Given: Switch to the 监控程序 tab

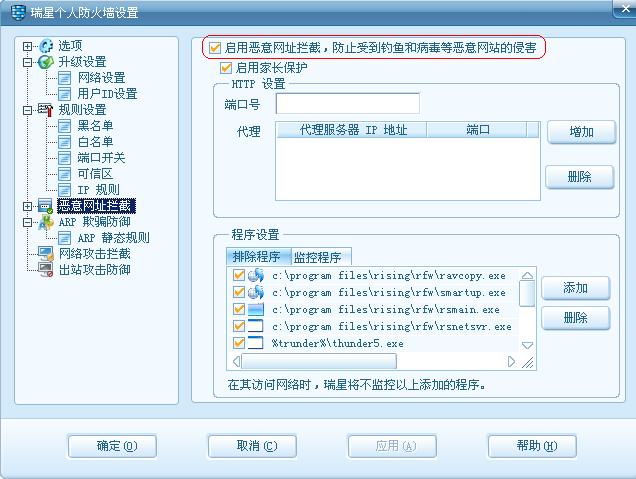Looking at the screenshot, I should pos(320,257).
